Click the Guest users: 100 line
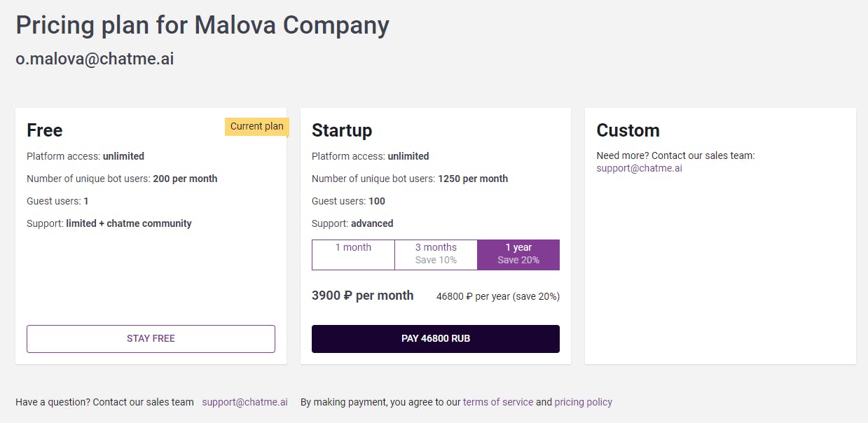 [348, 201]
